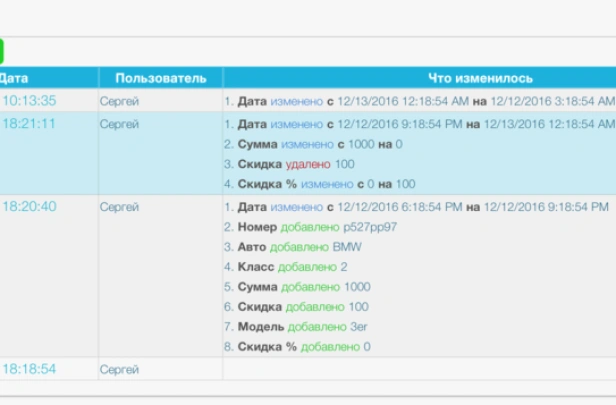
Task: Click user Сергей in the 18:18:54 row
Action: (119, 369)
